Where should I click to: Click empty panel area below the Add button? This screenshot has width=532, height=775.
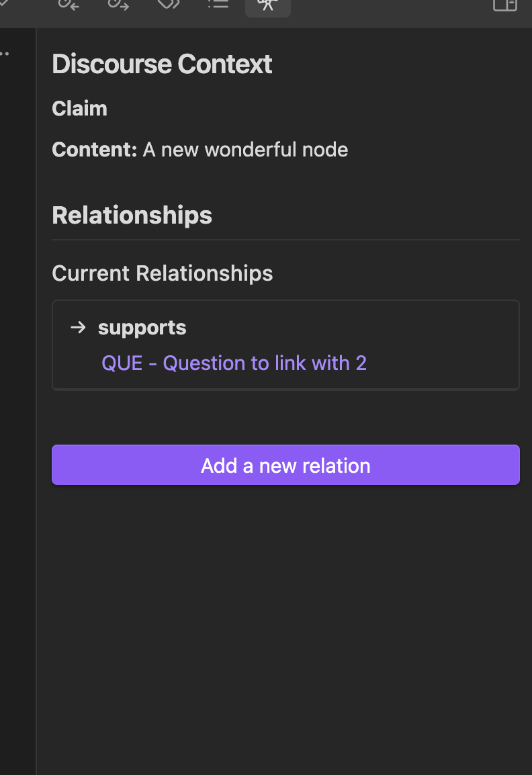click(285, 628)
